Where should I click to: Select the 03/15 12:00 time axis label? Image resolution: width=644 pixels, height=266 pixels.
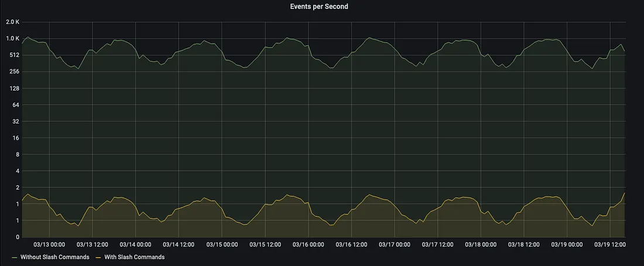[265, 244]
